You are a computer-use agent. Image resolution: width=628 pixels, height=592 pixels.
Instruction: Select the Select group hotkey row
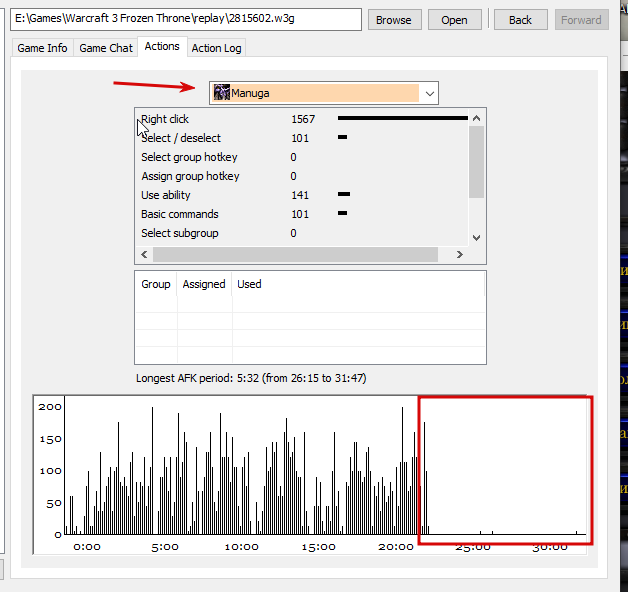click(x=302, y=157)
